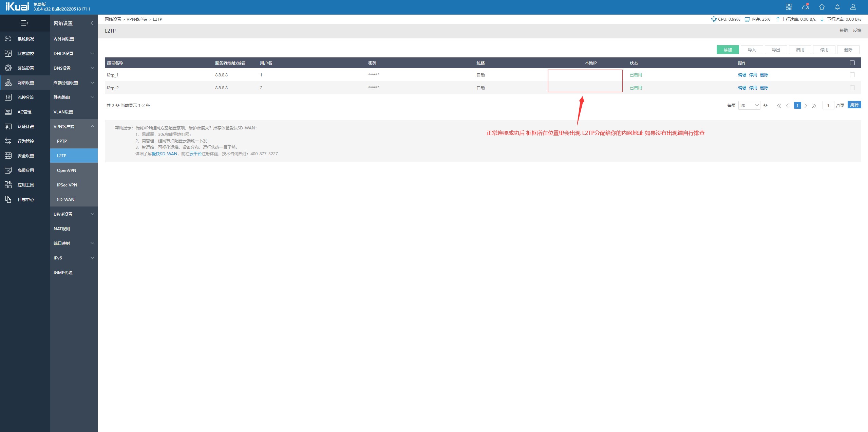Check the select-all checkbox in table header
Screen dimensions: 868x432
tap(852, 63)
